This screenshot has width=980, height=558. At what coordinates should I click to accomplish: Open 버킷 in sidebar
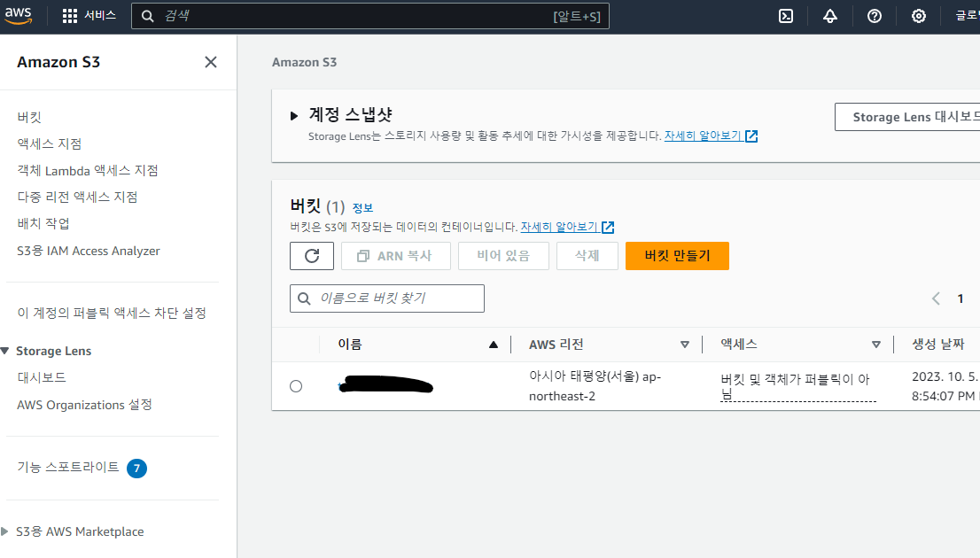tap(29, 117)
